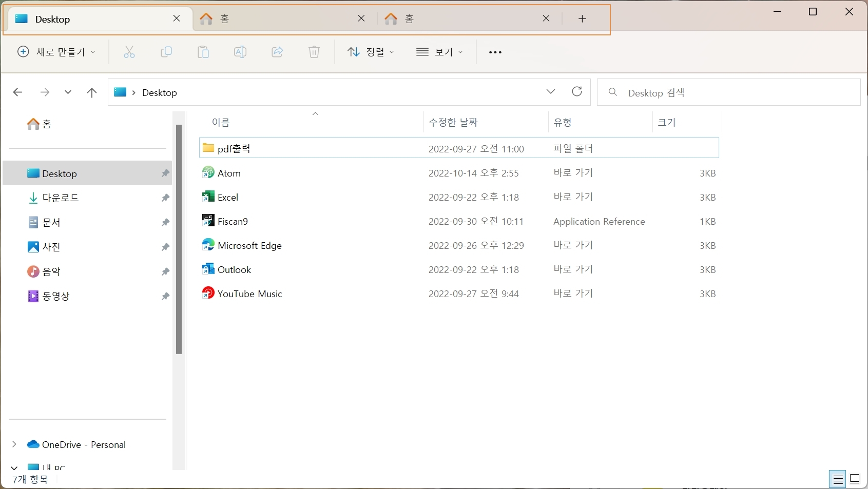Unpin 사진 using its pin icon
This screenshot has height=489, width=868.
pos(165,247)
